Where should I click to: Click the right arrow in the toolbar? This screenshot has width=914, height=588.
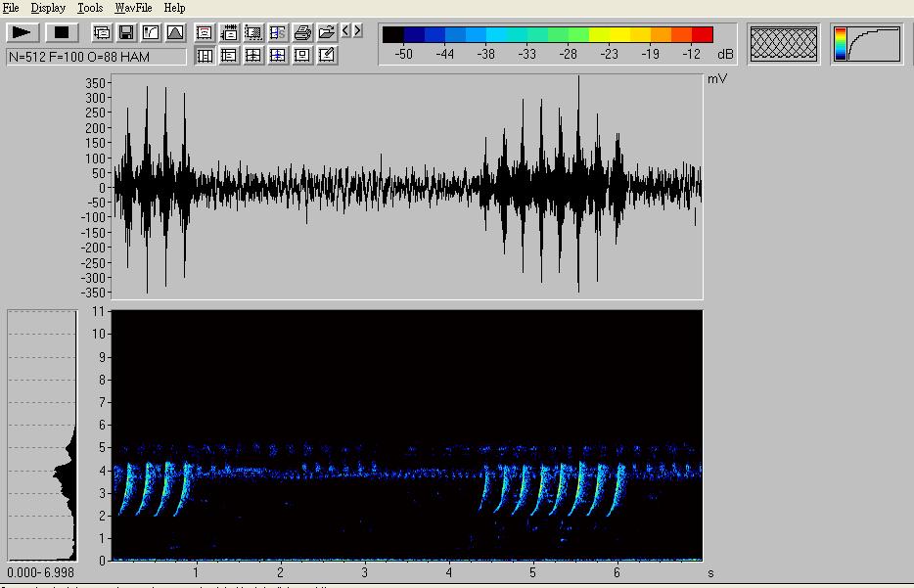tap(358, 31)
